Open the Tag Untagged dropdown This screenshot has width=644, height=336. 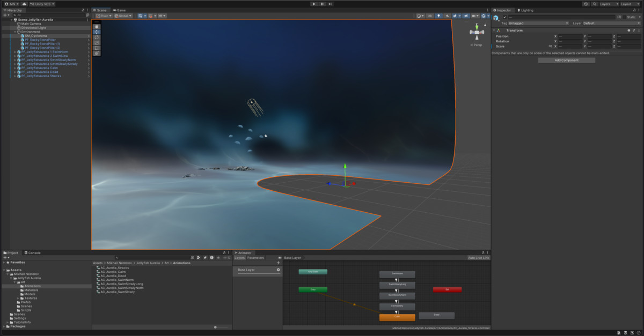pyautogui.click(x=538, y=23)
